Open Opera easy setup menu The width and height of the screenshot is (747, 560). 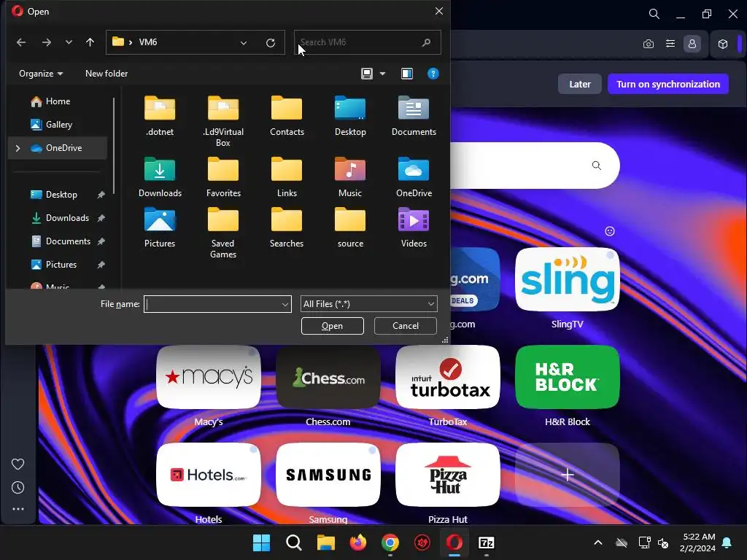[670, 44]
